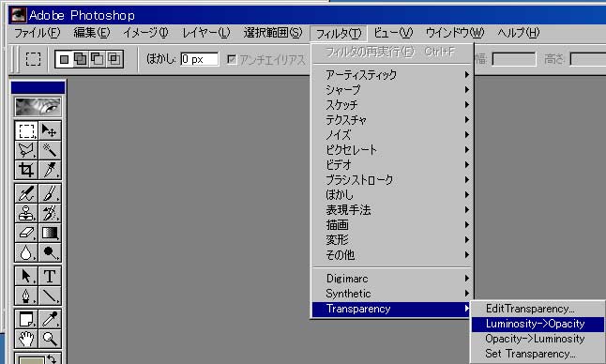Expand the 表現手法 submenu
This screenshot has height=364, width=606.
pyautogui.click(x=392, y=210)
